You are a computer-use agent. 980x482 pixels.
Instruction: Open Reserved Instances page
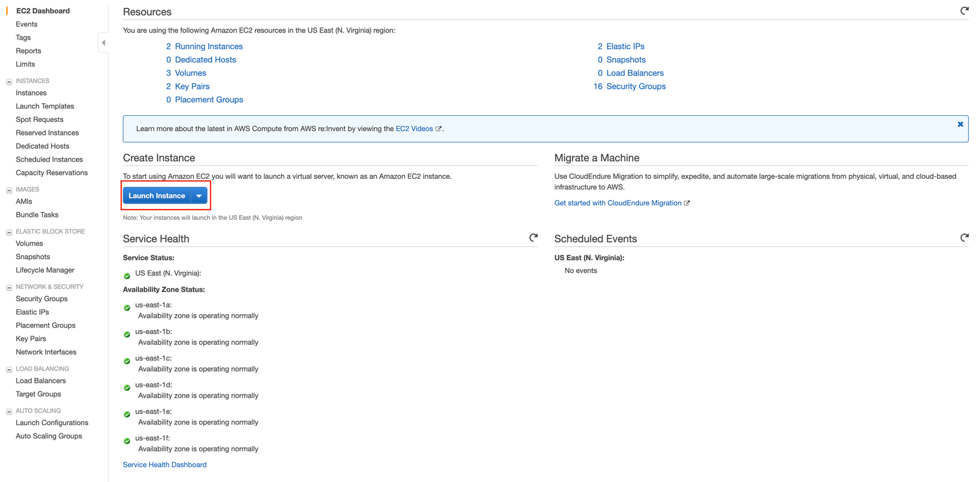click(x=47, y=133)
